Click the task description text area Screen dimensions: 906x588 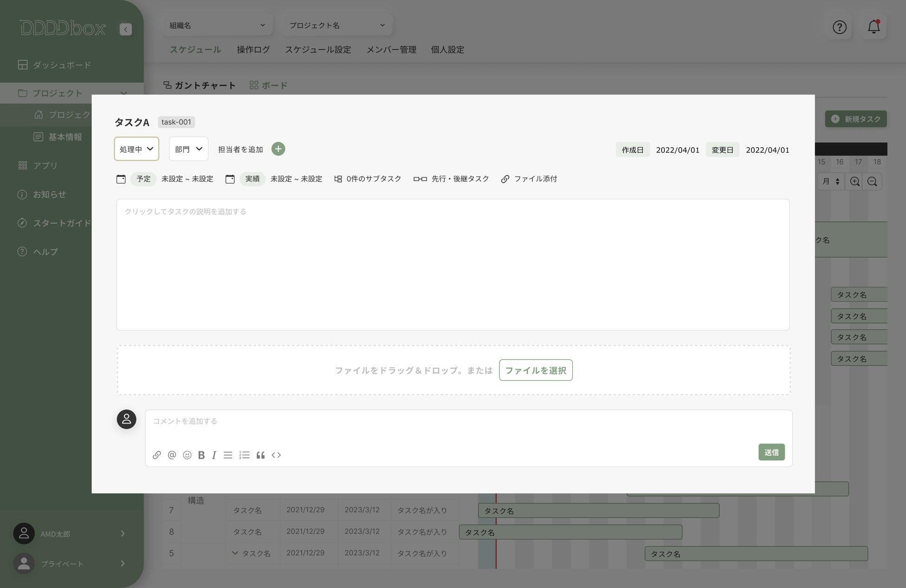(x=453, y=265)
